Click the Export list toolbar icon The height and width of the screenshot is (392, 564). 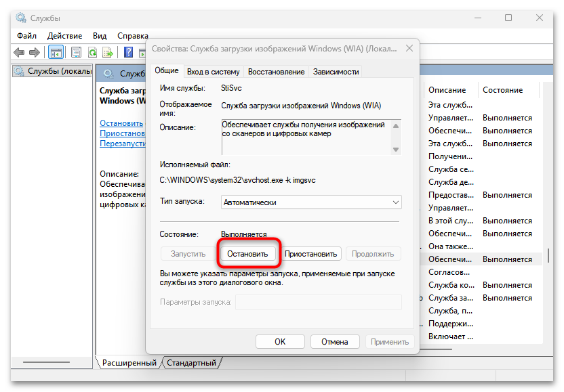click(108, 52)
